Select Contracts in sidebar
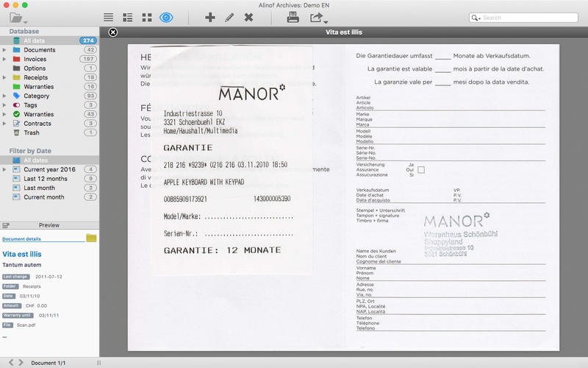Screen dimensions: 588x368 pos(37,124)
